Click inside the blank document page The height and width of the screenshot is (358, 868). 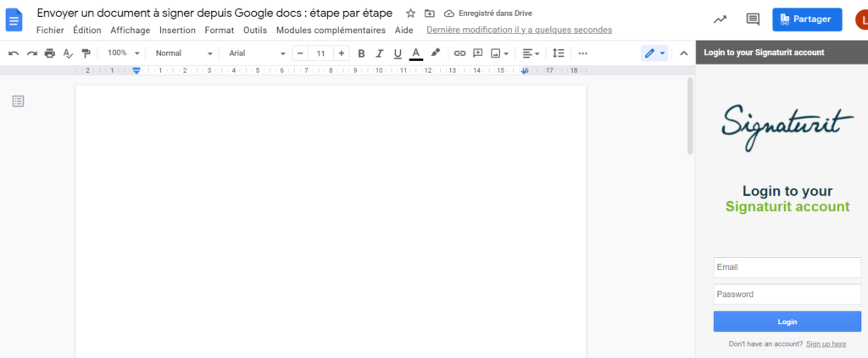point(331,221)
